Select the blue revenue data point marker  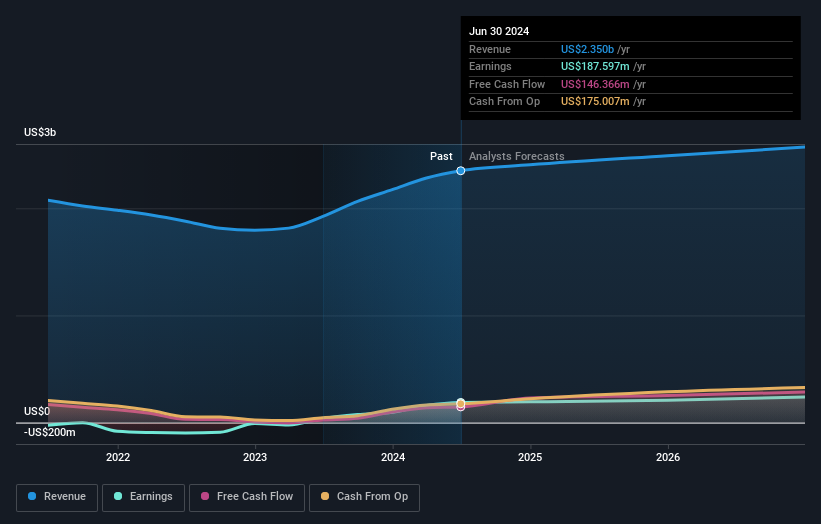(461, 171)
